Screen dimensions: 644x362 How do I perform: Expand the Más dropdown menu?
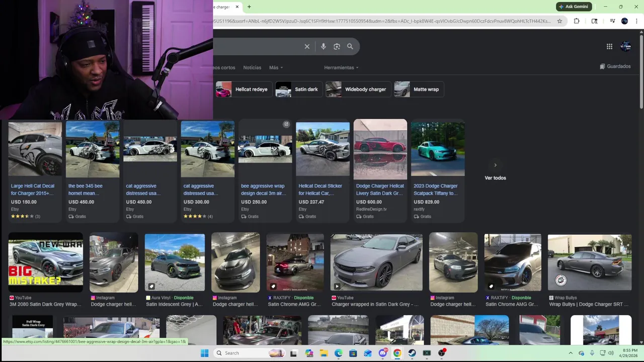click(x=276, y=67)
